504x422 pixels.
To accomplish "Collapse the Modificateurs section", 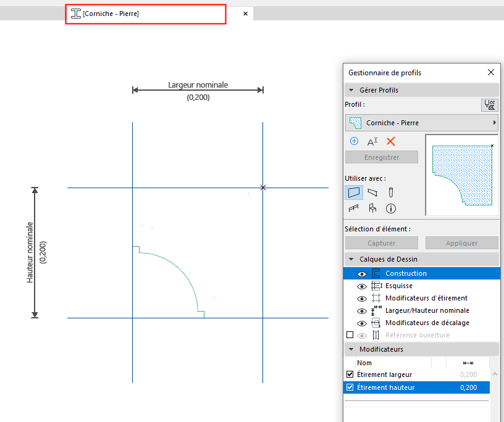I will pos(351,349).
